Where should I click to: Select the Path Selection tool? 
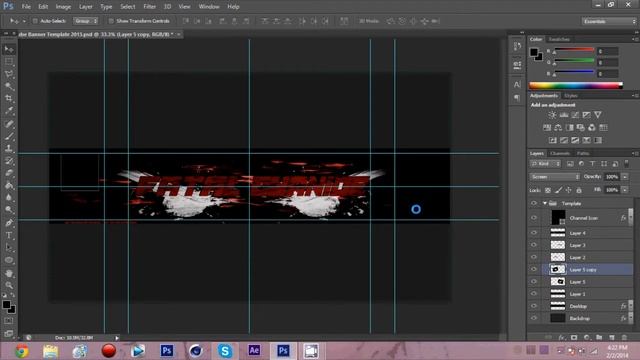pos(9,248)
